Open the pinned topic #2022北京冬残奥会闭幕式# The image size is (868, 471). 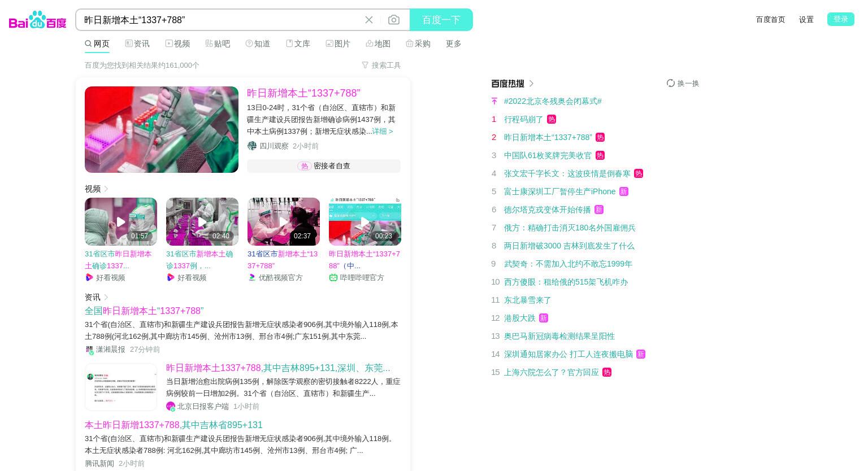tap(553, 101)
